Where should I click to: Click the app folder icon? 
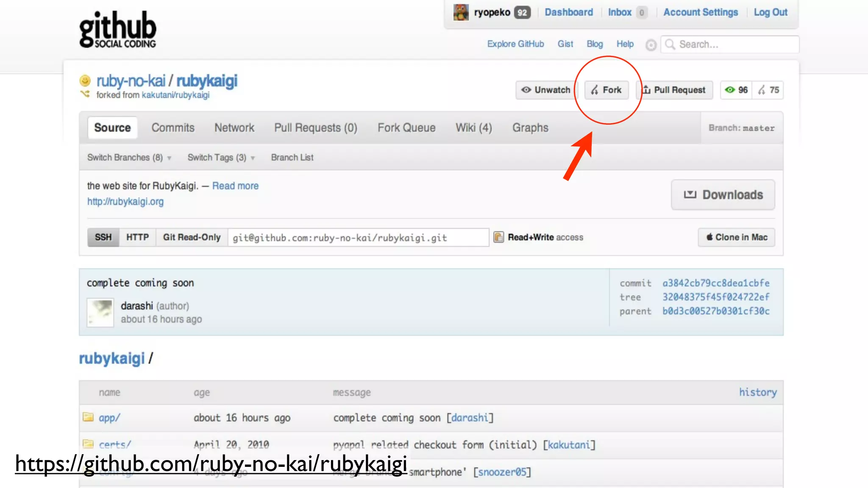[88, 417]
